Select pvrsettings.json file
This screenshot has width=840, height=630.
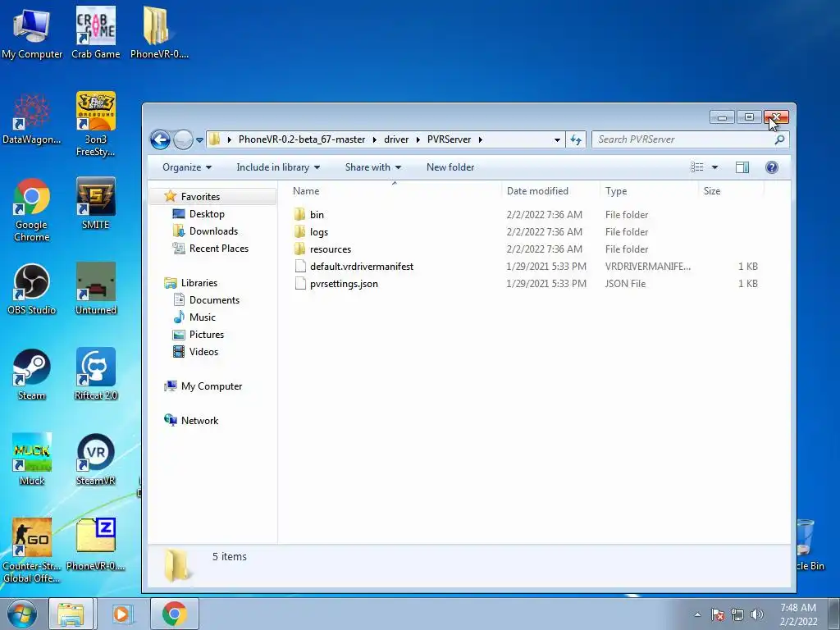344,284
